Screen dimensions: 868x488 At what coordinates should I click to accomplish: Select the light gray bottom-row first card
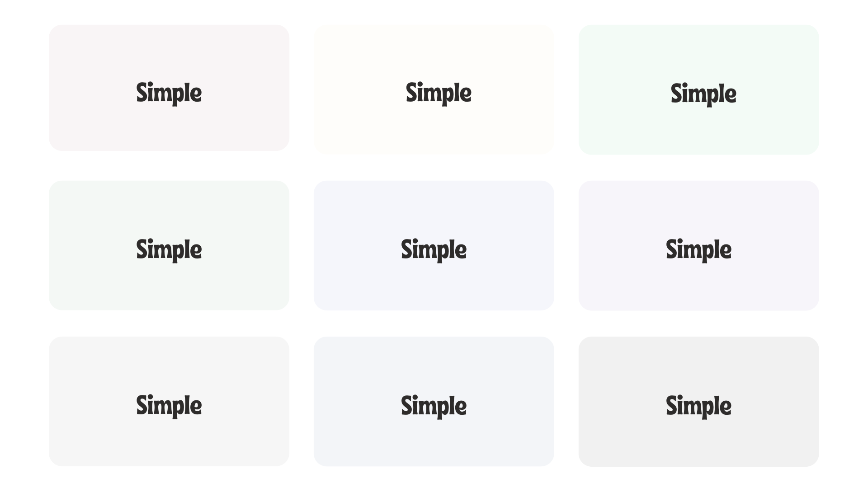pos(169,401)
